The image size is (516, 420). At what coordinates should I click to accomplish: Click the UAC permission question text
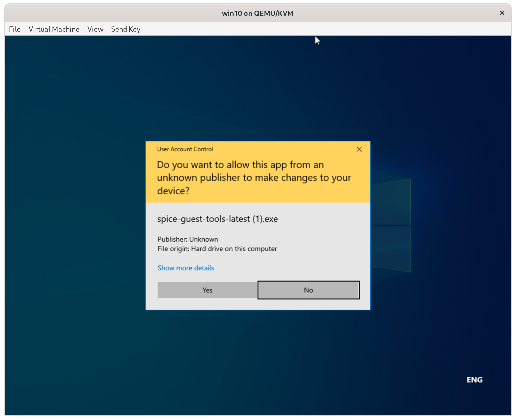coord(254,177)
